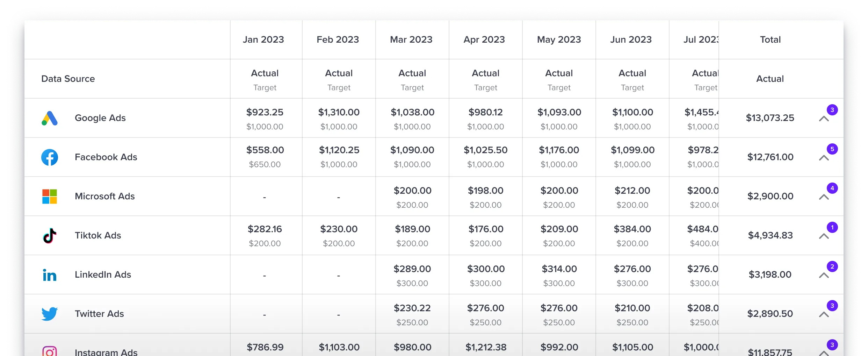Click the Facebook Ads logo
This screenshot has width=868, height=356.
click(50, 157)
